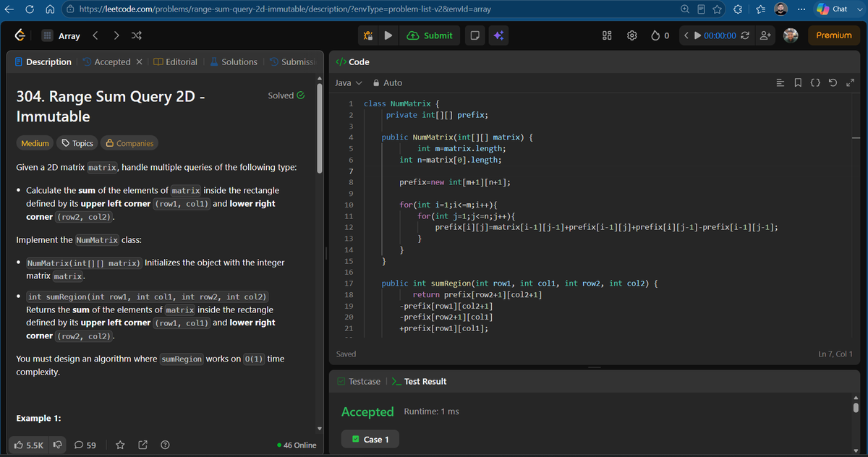The image size is (868, 457).
Task: Click the format code icon
Action: pyautogui.click(x=780, y=82)
